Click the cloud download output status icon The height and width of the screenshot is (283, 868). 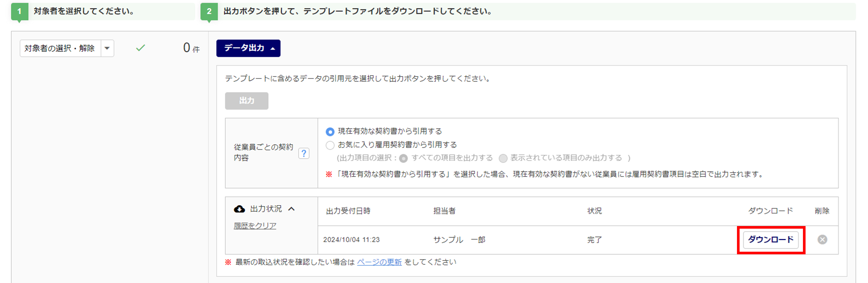tap(239, 209)
